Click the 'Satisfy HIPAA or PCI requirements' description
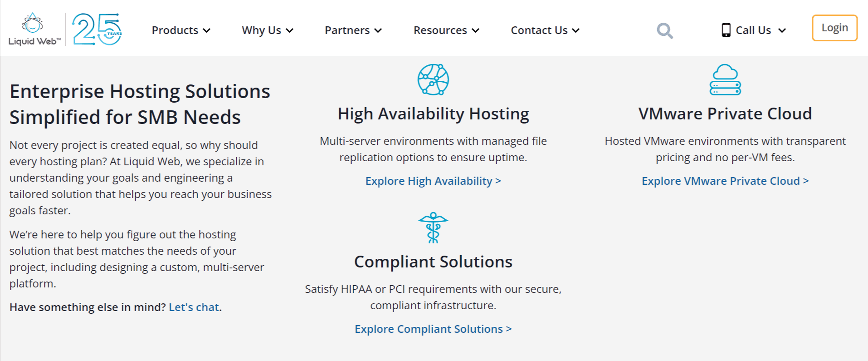 coord(433,297)
